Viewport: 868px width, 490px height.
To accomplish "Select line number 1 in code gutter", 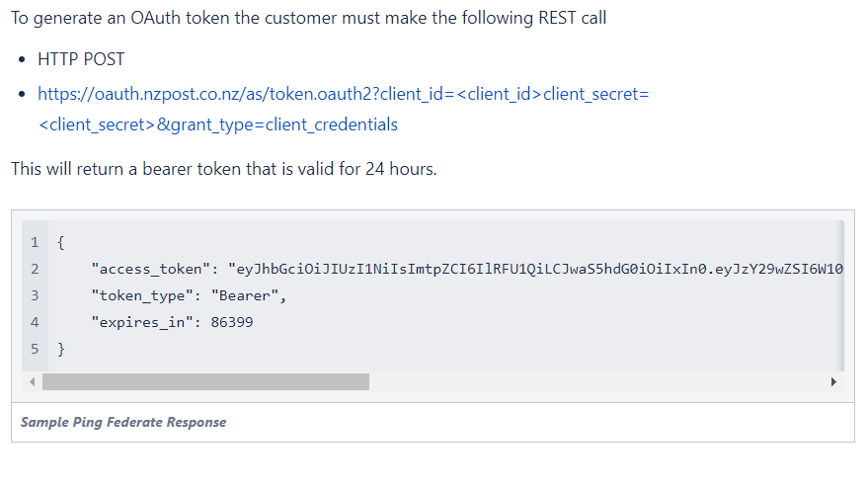I will (x=35, y=242).
